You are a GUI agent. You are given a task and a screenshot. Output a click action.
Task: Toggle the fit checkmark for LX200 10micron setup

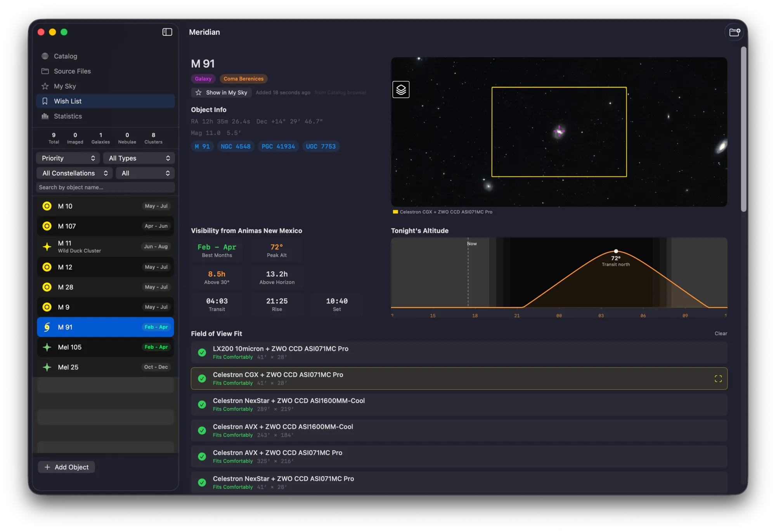tap(202, 352)
